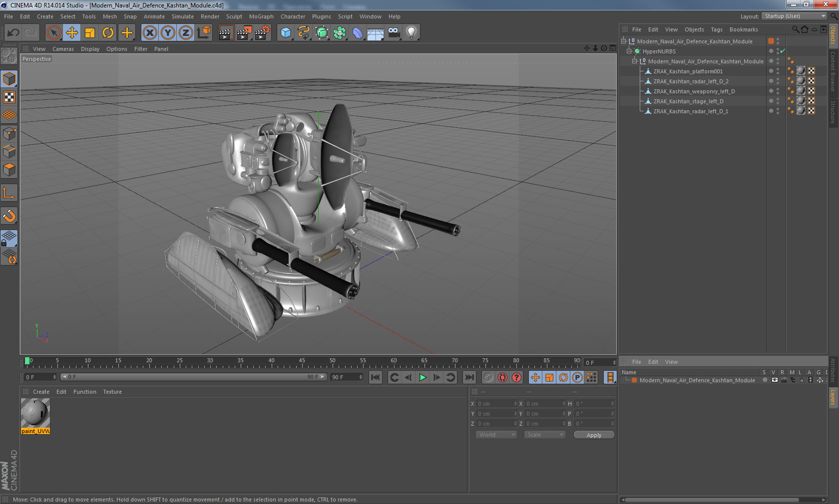Toggle Z axis lock
Image resolution: width=839 pixels, height=504 pixels.
coord(186,33)
